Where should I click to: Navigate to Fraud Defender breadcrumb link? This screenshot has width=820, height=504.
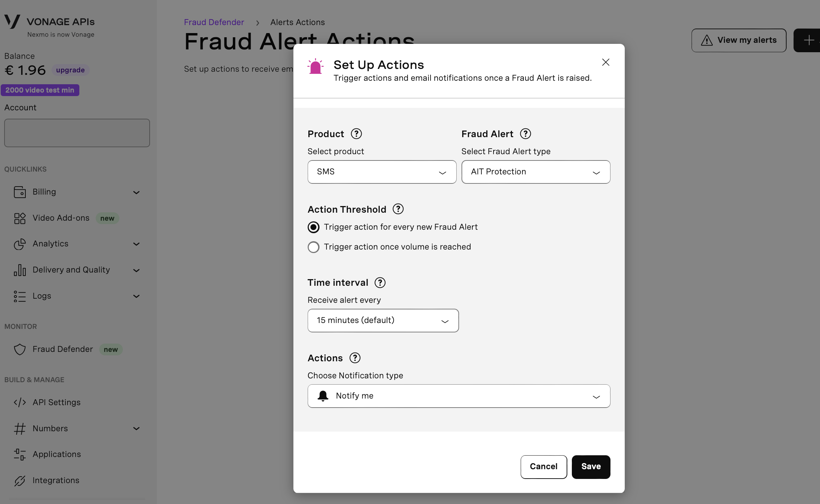coord(214,22)
